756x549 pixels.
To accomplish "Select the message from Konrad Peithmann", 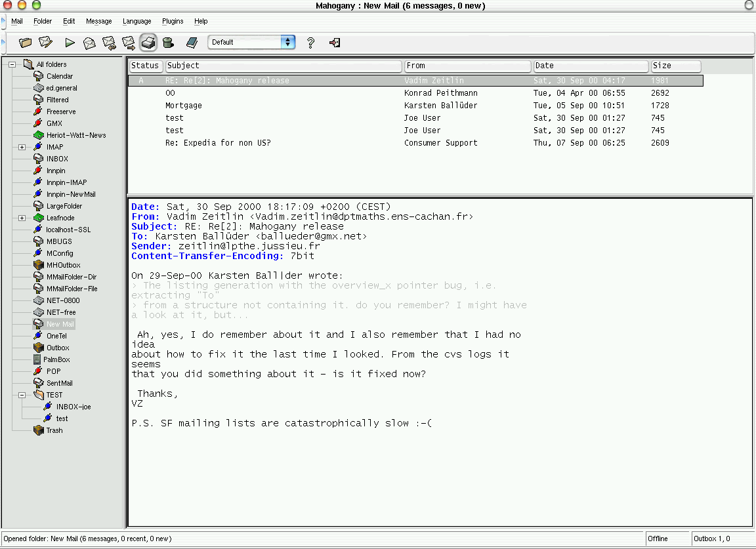I will click(415, 93).
